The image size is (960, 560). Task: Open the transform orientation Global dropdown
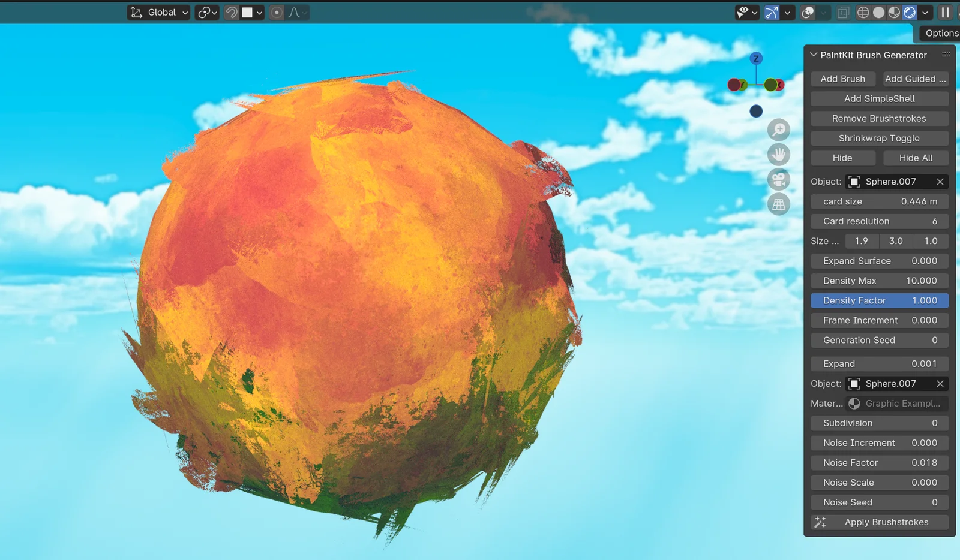pyautogui.click(x=158, y=12)
